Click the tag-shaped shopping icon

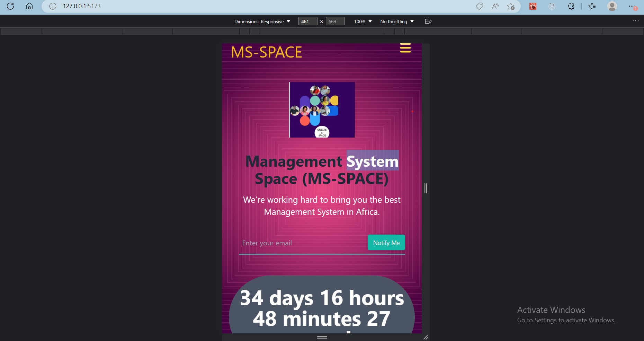(x=480, y=6)
